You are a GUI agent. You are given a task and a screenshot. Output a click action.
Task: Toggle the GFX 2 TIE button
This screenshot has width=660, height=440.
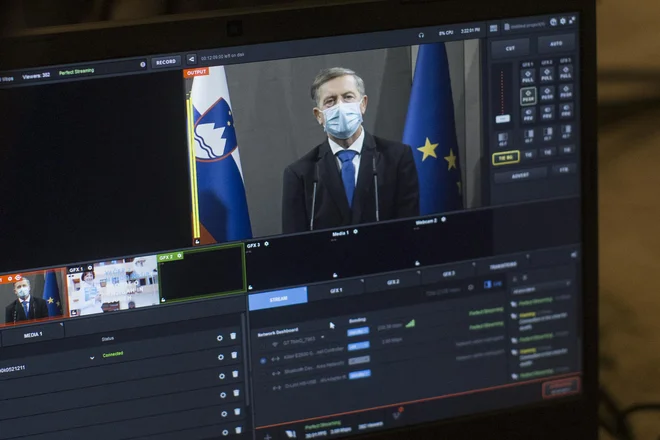(548, 152)
